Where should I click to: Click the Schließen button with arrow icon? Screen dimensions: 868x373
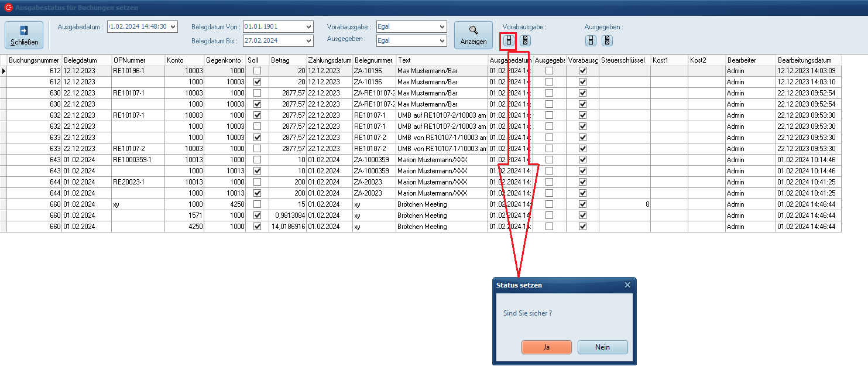pyautogui.click(x=24, y=35)
